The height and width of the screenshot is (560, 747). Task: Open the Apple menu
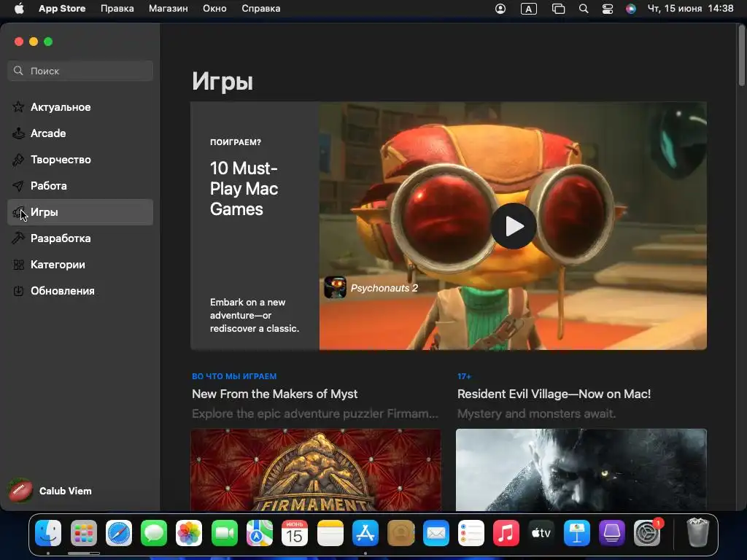tap(19, 9)
